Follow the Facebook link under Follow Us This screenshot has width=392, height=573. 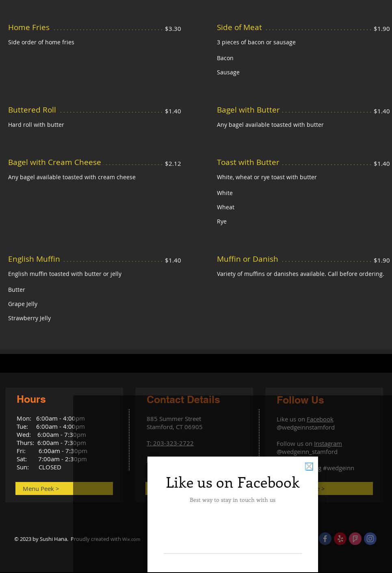pos(320,419)
